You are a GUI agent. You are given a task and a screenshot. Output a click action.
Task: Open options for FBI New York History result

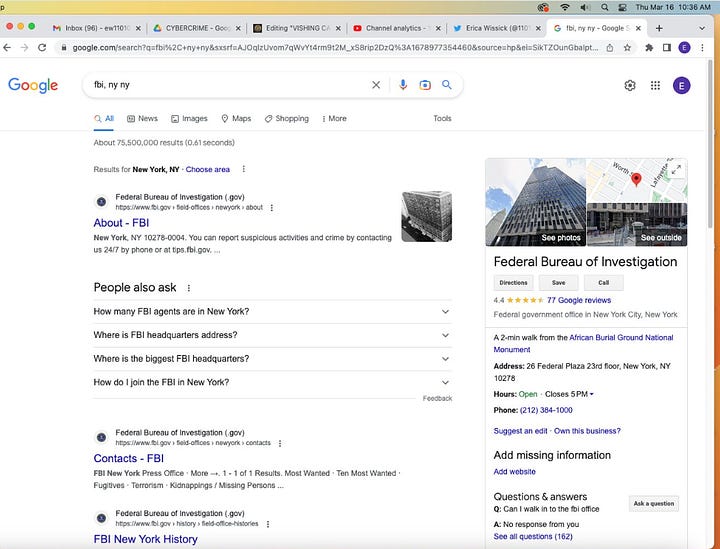tap(268, 524)
